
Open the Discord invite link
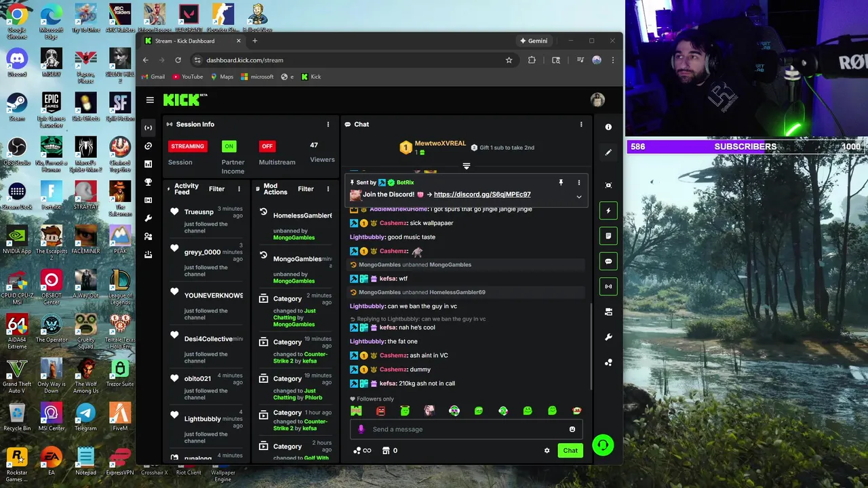[482, 195]
